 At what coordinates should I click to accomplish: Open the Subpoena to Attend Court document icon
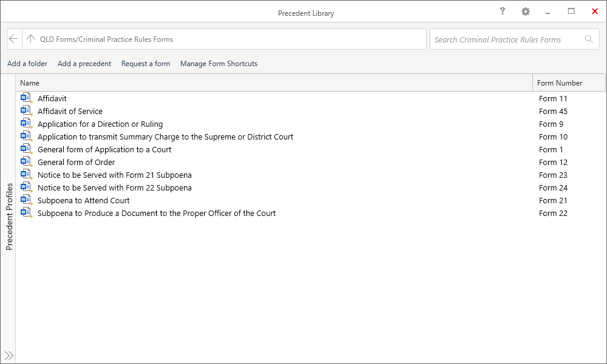click(25, 200)
